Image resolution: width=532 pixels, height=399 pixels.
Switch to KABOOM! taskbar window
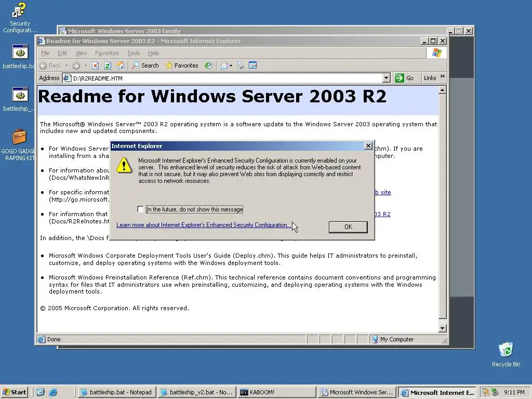click(276, 392)
